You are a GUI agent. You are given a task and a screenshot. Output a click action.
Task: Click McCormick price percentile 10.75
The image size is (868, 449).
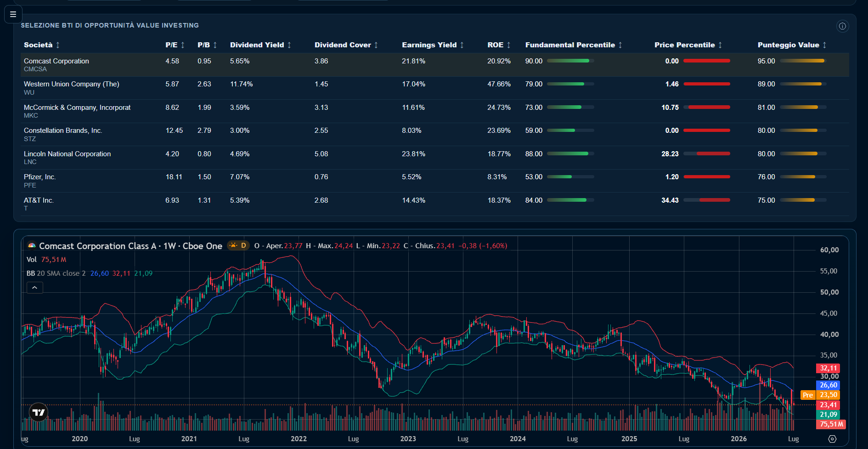(x=670, y=108)
